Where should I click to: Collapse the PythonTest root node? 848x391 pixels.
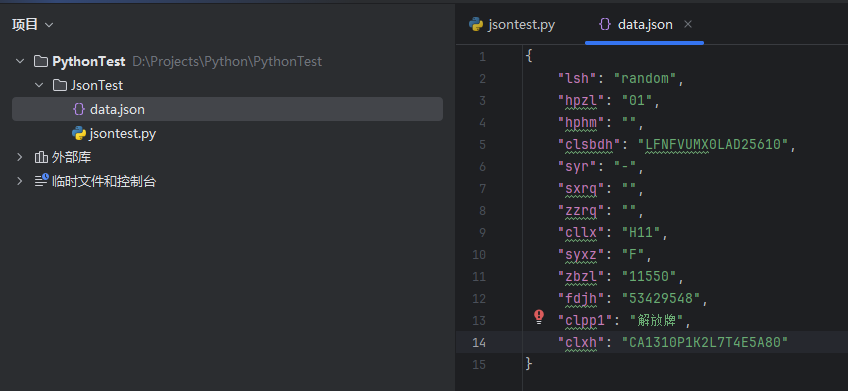pos(20,61)
